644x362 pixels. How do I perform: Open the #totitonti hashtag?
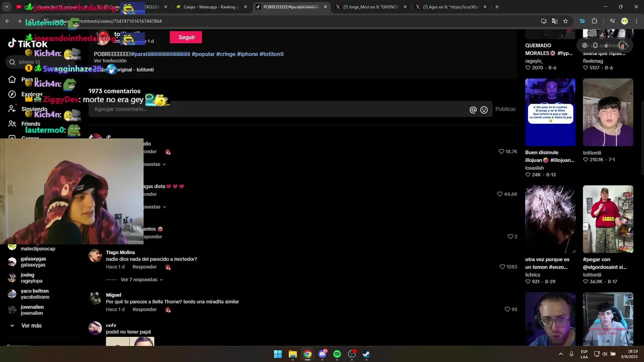click(272, 54)
